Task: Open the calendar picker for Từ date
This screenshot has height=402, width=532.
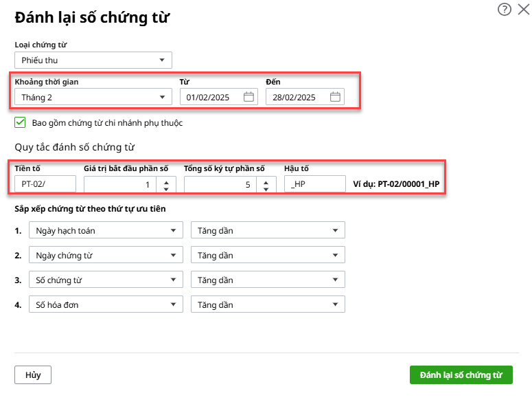Action: pos(248,98)
